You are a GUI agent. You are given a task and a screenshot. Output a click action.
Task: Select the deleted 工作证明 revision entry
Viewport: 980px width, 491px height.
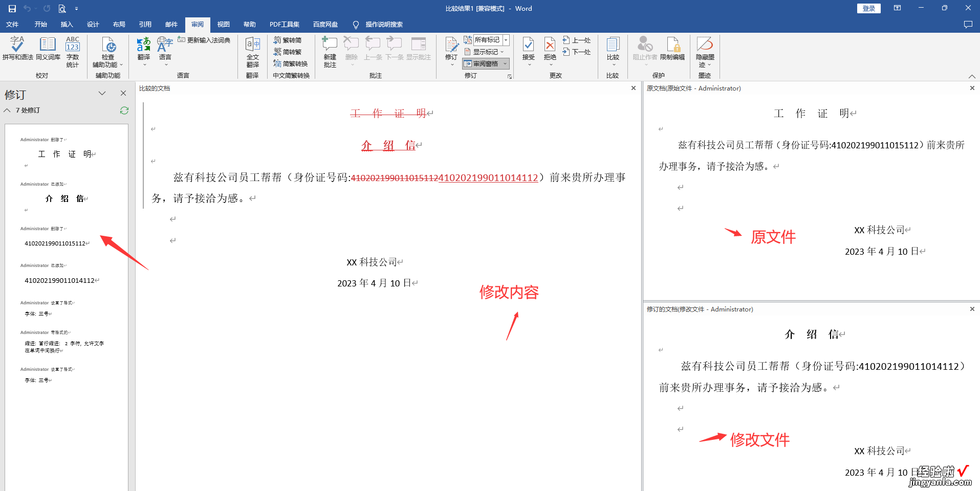tap(67, 154)
